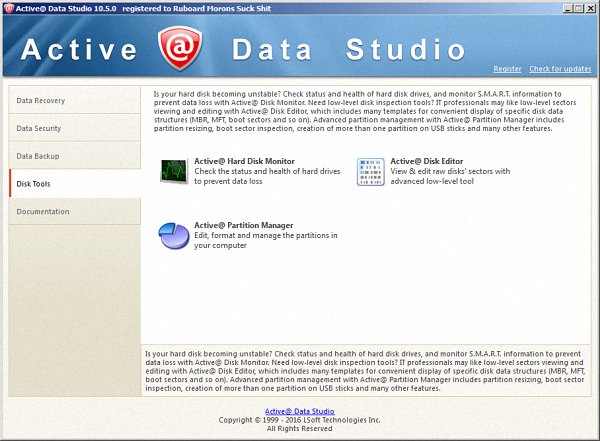Viewport: 600px width, 441px height.
Task: Click Active@ Partition Manager title
Action: tap(244, 225)
